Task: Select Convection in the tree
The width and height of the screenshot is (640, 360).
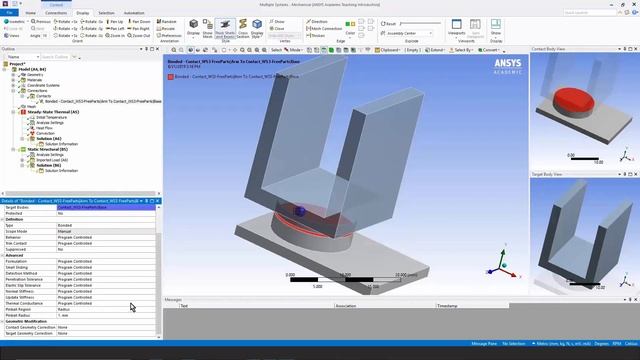Action: [x=45, y=133]
